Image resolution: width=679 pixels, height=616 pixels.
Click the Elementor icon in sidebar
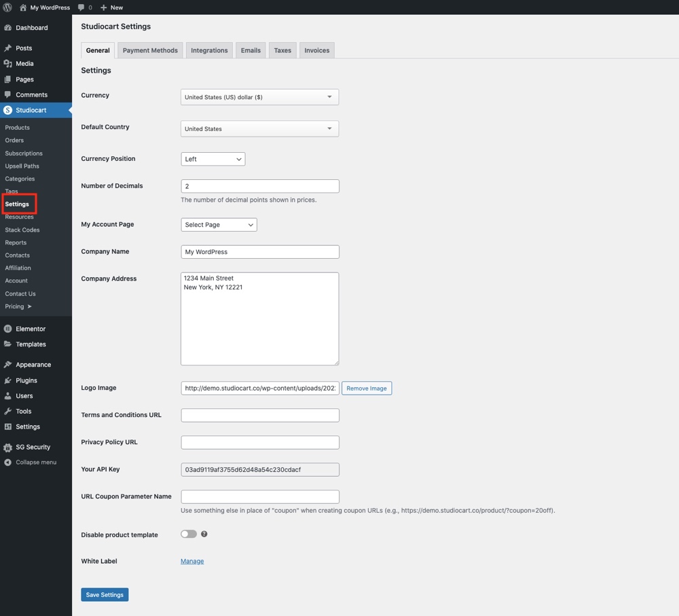(x=7, y=329)
